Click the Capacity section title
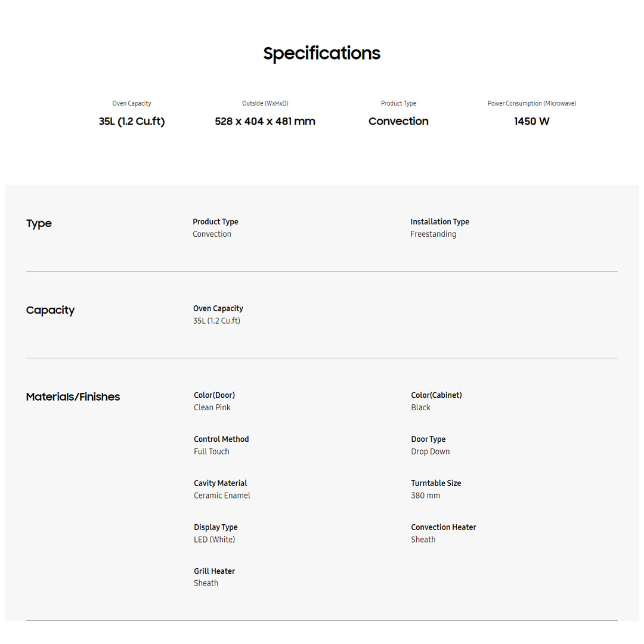The width and height of the screenshot is (644, 644). tap(50, 310)
